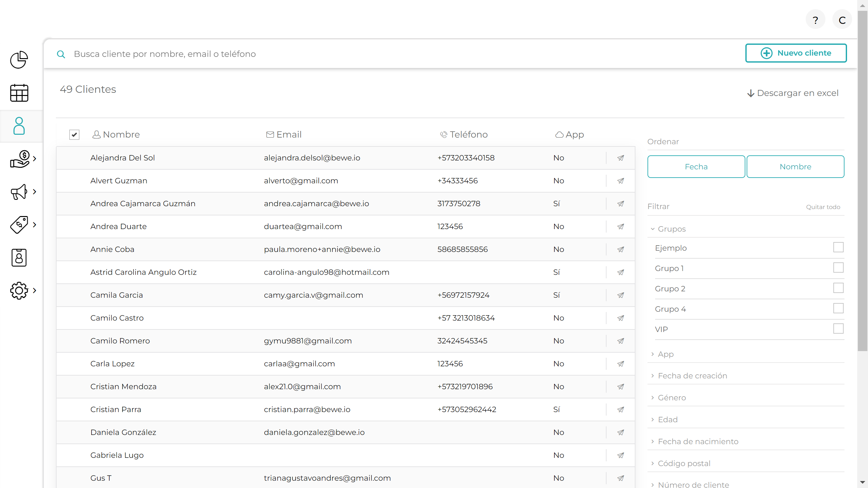The width and height of the screenshot is (868, 488).
Task: Expand the marketing submenu chevron
Action: click(x=34, y=192)
